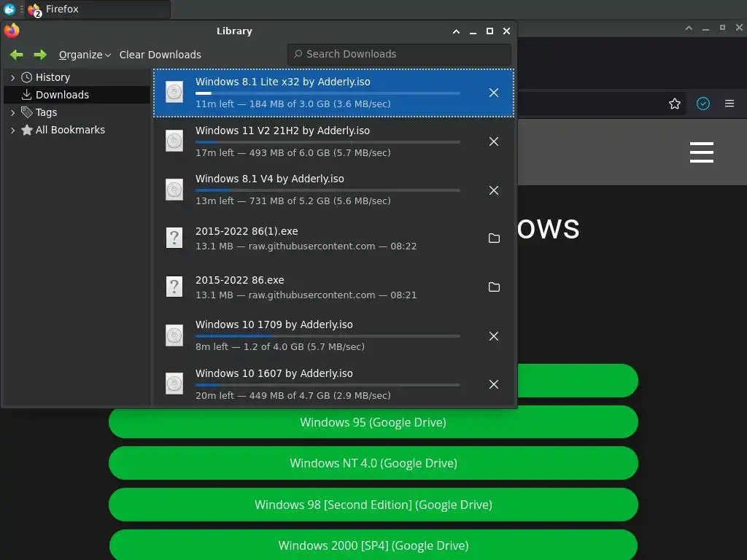747x560 pixels.
Task: Open Windows 98 Second Edition (Google Drive) link
Action: [x=373, y=505]
